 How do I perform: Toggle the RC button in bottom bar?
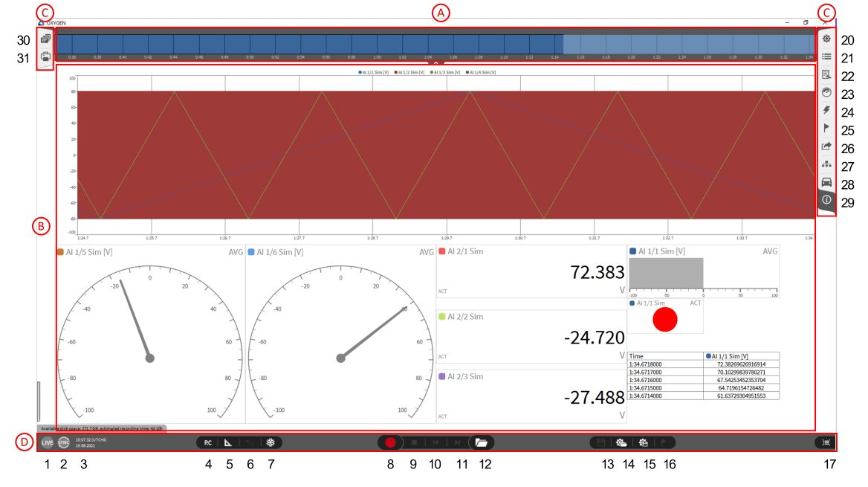coord(208,442)
